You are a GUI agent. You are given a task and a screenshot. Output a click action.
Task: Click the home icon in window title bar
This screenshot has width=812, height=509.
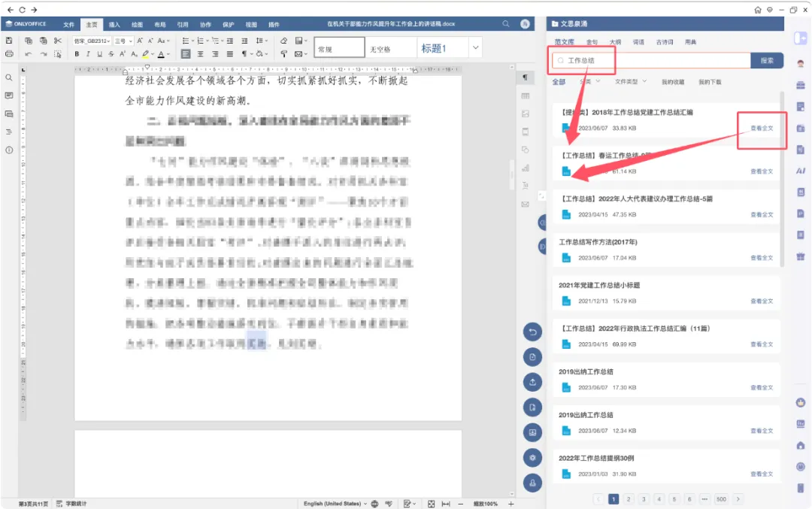click(x=758, y=10)
